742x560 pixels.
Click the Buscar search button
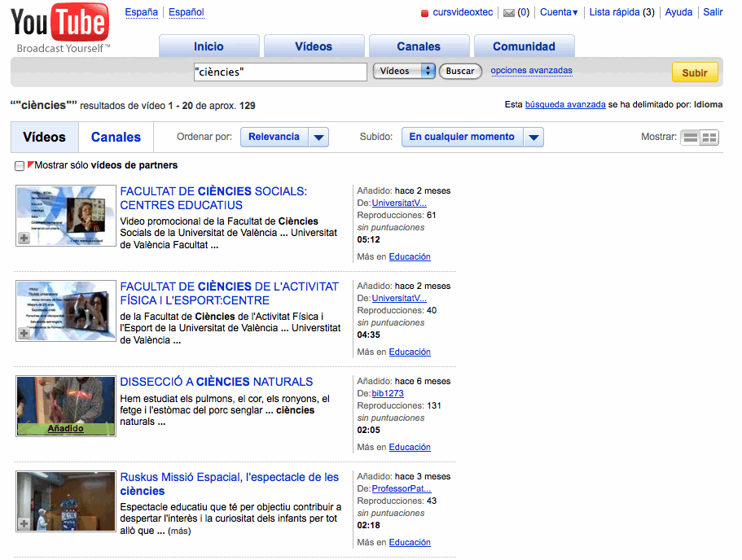460,71
